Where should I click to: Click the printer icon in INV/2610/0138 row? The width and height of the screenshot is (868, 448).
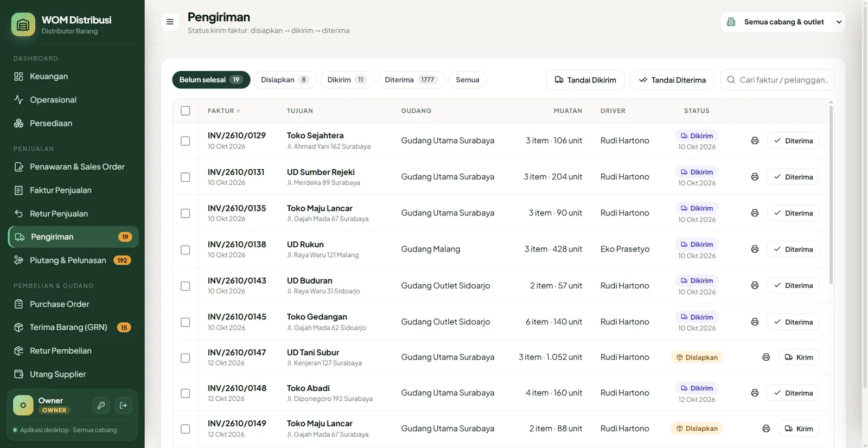[755, 249]
